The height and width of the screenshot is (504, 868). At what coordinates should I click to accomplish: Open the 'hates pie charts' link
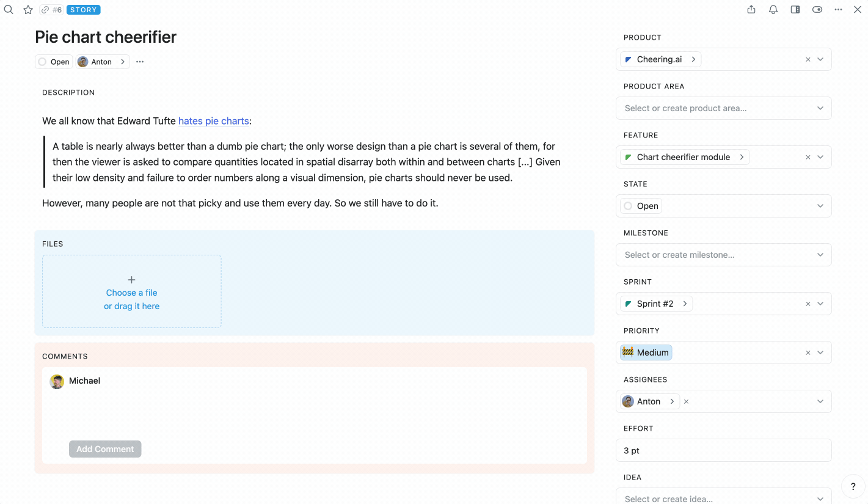tap(214, 121)
